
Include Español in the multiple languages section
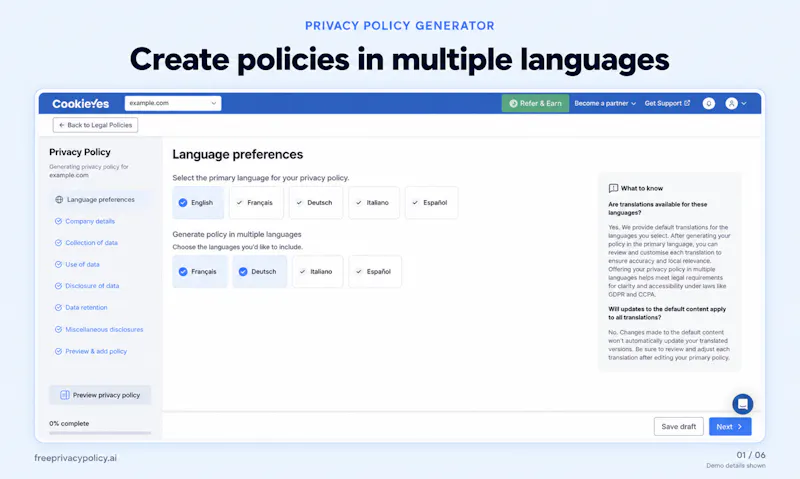pyautogui.click(x=375, y=271)
